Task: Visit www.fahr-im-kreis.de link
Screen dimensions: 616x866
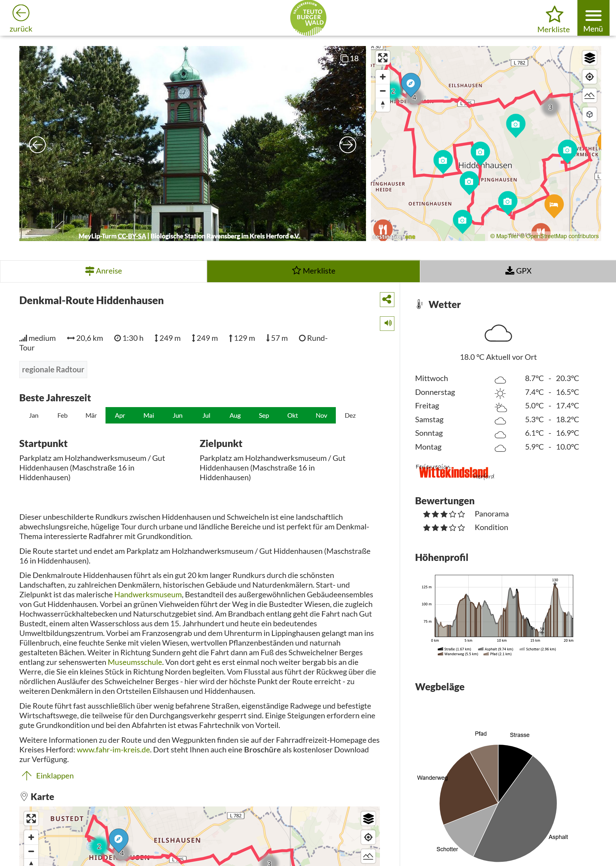Action: tap(113, 750)
